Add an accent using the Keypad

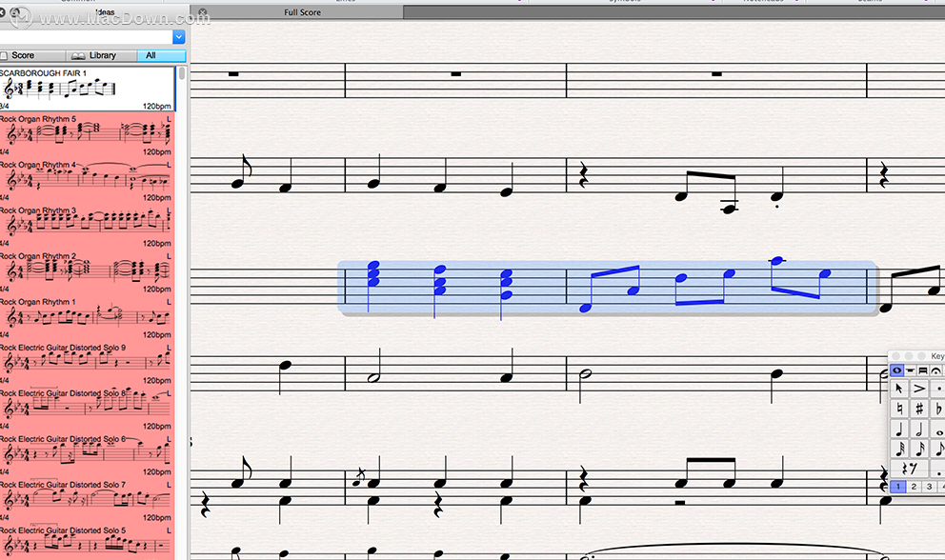(x=919, y=389)
